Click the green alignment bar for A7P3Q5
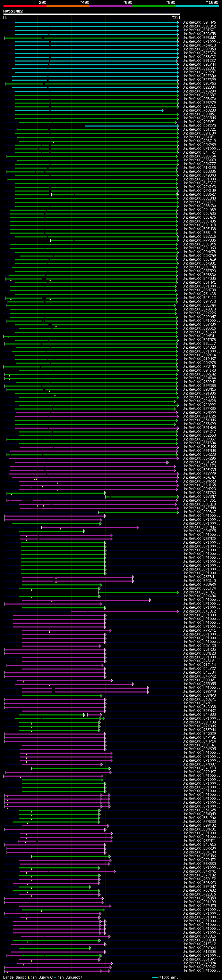222x980 pixels. click(114, 241)
